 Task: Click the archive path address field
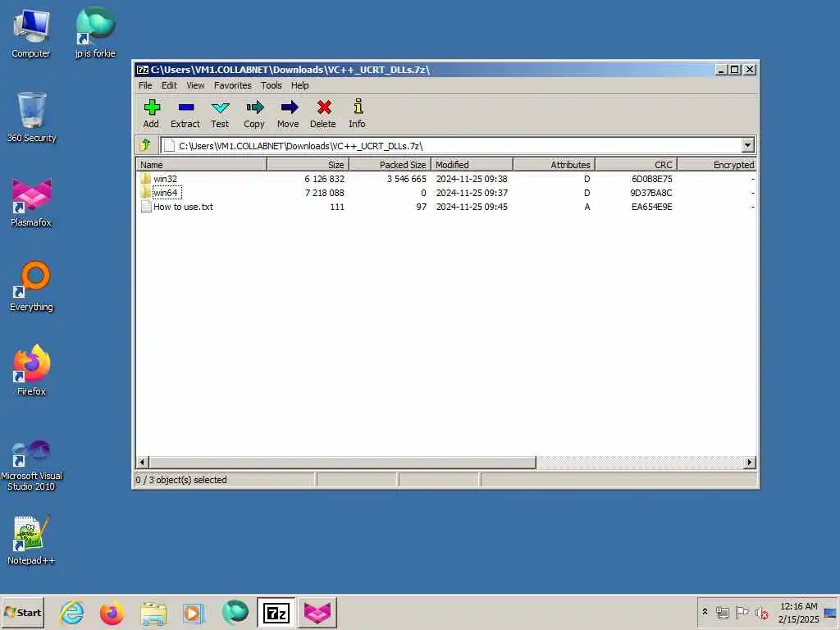point(451,145)
